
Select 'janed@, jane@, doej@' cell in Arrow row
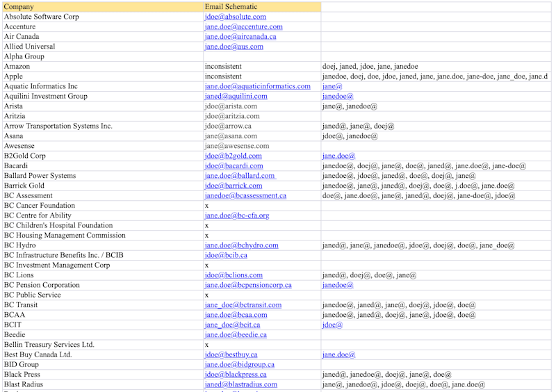pyautogui.click(x=436, y=126)
